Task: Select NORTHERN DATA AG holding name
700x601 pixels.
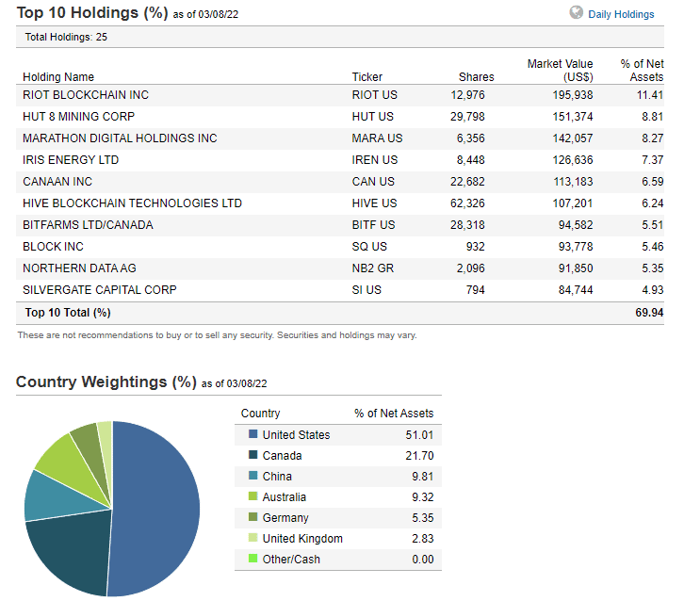Action: [79, 268]
